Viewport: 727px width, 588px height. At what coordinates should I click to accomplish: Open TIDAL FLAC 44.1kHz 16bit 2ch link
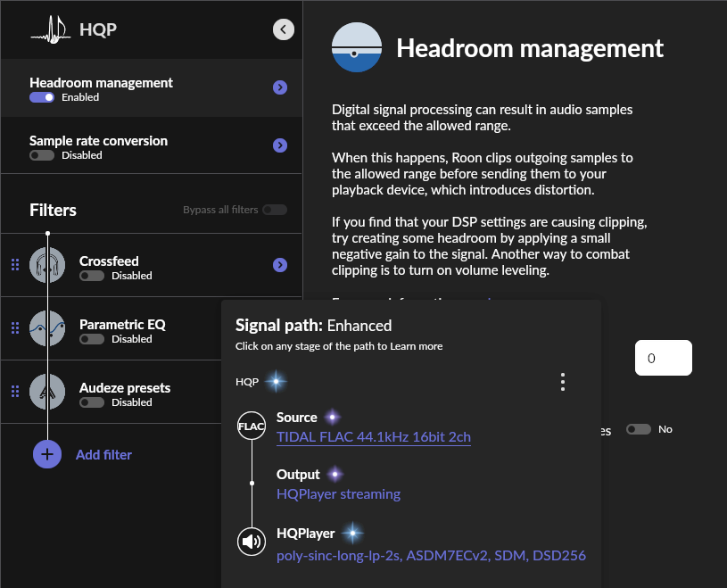[374, 437]
